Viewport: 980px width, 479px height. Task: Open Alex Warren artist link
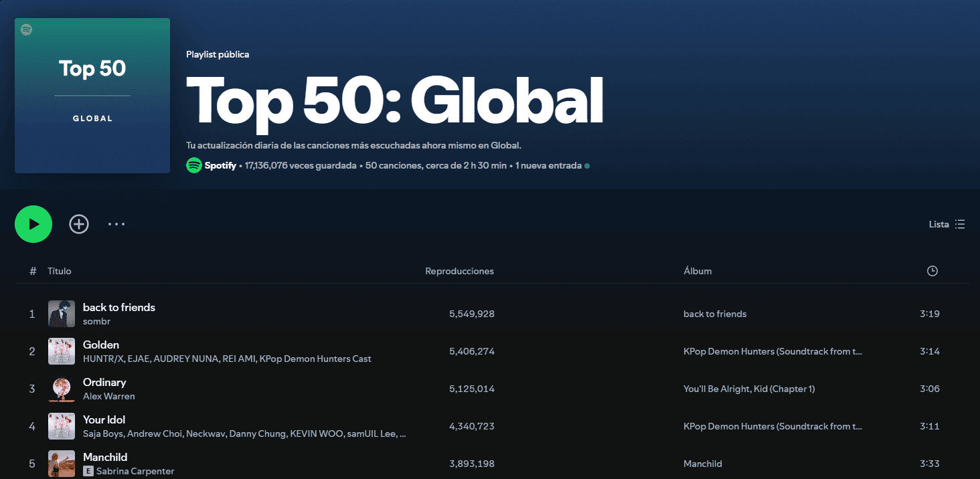pyautogui.click(x=108, y=397)
